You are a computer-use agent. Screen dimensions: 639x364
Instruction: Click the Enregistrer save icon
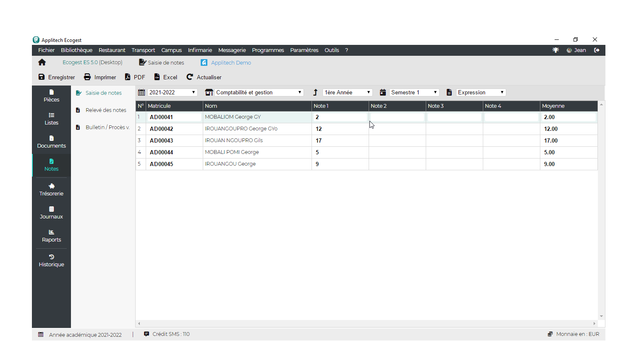click(42, 77)
